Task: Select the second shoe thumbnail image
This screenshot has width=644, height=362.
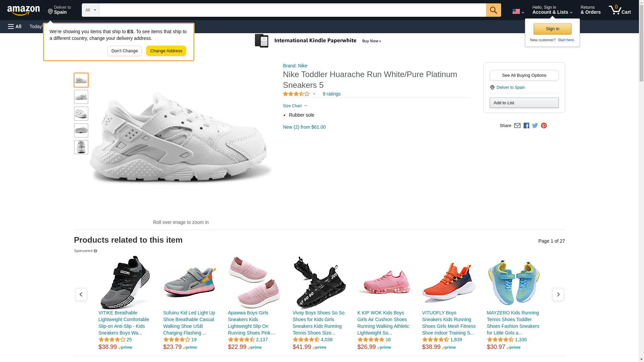Action: click(81, 97)
